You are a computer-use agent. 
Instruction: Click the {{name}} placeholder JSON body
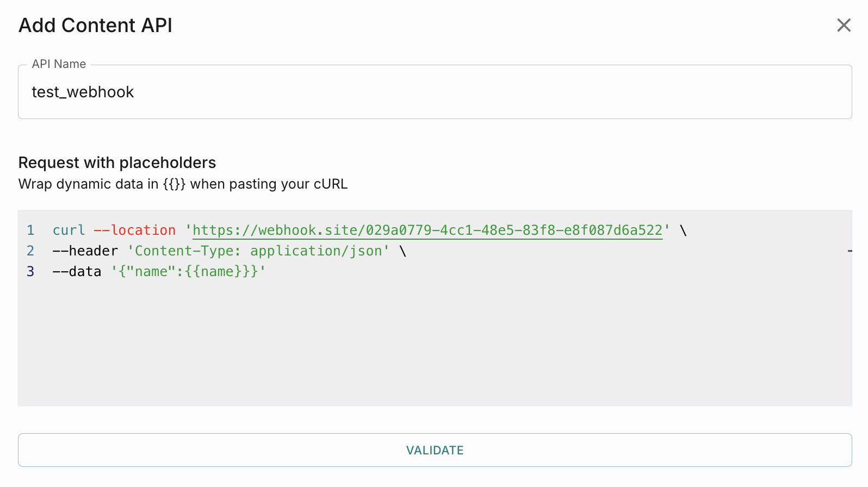188,272
